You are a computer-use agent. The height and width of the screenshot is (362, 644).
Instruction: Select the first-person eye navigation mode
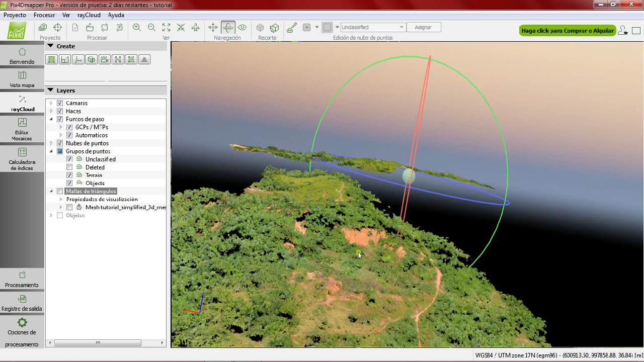coord(243,28)
